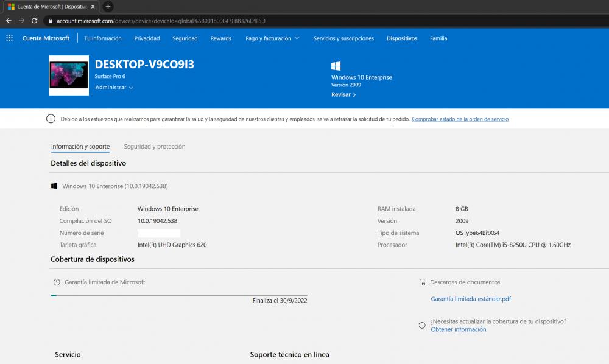Open Tu información in the nav bar

tap(103, 38)
